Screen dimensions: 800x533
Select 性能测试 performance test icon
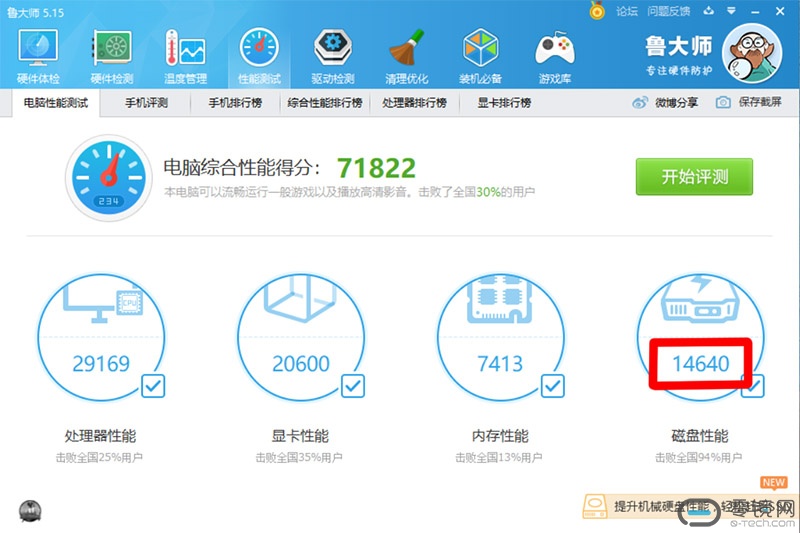[x=259, y=47]
